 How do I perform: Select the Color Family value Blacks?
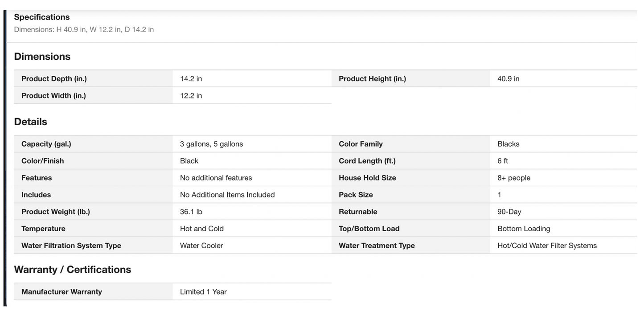pos(508,144)
